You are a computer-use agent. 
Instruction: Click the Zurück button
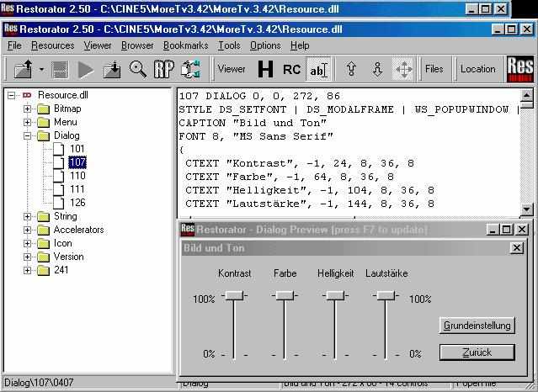477,352
